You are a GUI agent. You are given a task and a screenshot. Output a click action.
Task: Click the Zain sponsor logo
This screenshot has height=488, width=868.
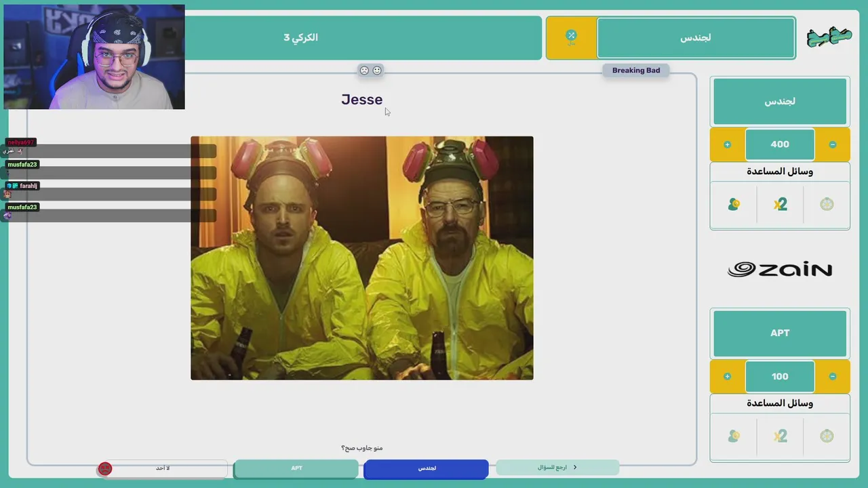780,270
